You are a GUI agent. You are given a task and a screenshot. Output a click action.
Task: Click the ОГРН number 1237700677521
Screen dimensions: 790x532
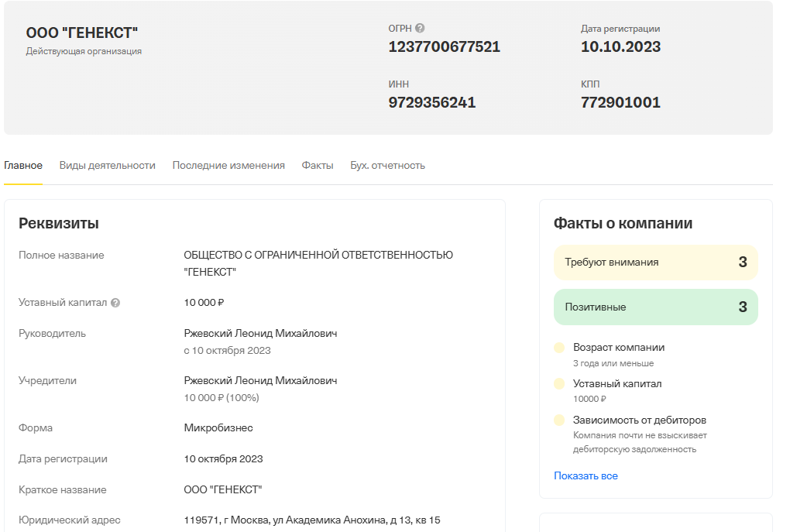pos(444,47)
